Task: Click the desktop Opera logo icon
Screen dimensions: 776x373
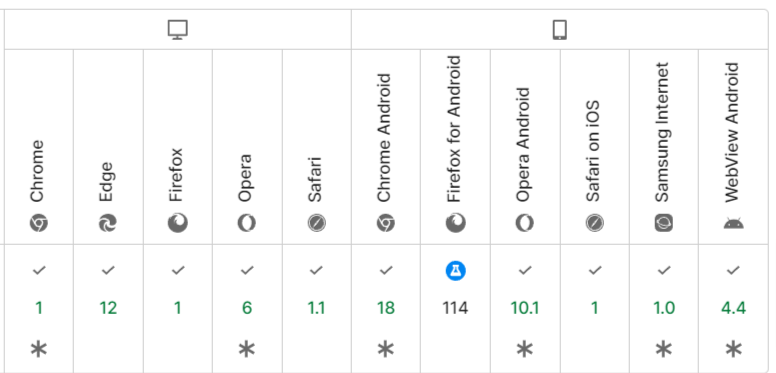Action: (247, 224)
